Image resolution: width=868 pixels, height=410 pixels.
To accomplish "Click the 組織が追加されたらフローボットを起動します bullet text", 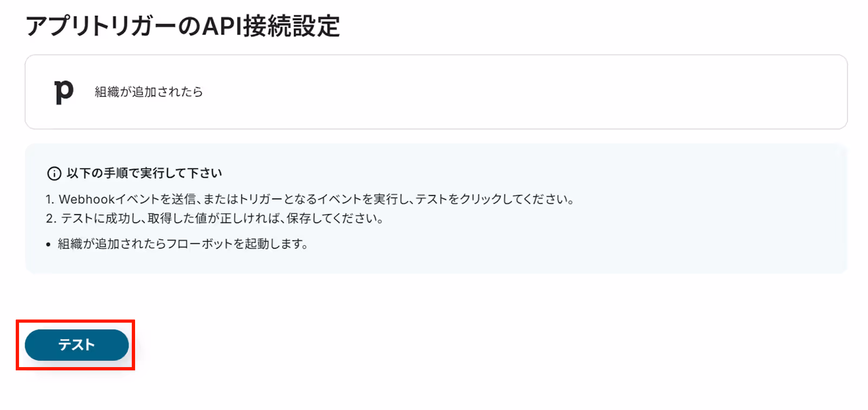I will click(x=183, y=244).
